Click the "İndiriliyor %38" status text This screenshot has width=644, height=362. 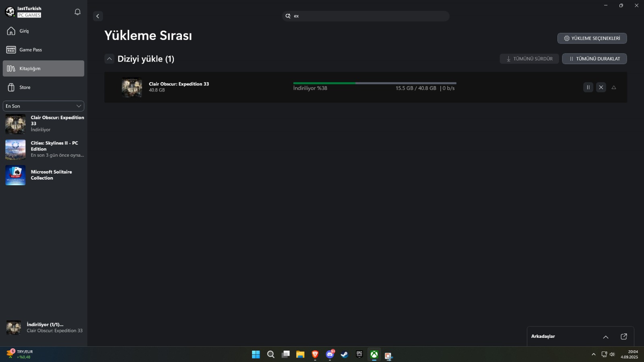tap(310, 88)
